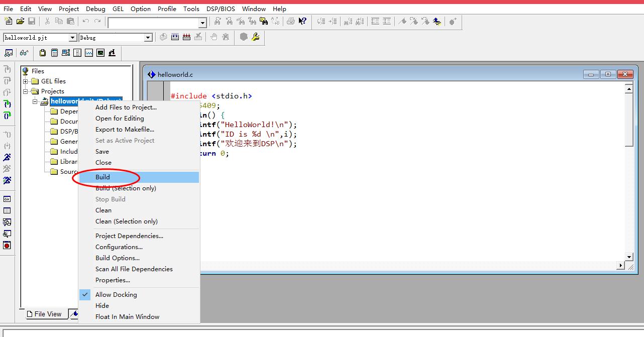Collapse the Projects tree node
This screenshot has width=644, height=337.
click(26, 91)
